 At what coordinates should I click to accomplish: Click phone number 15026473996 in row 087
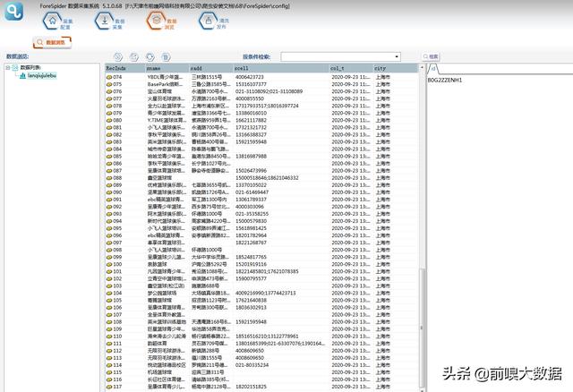(251, 171)
